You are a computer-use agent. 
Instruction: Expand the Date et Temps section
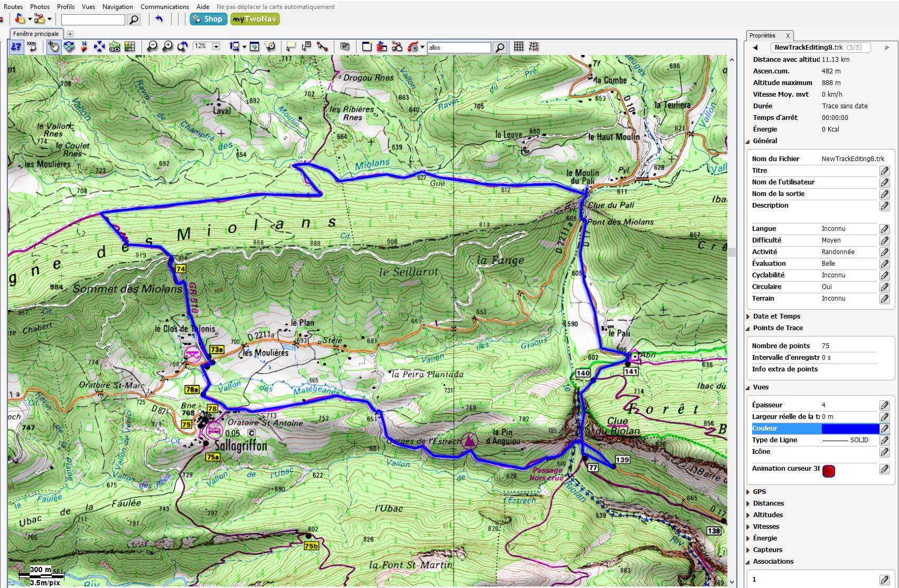point(776,316)
